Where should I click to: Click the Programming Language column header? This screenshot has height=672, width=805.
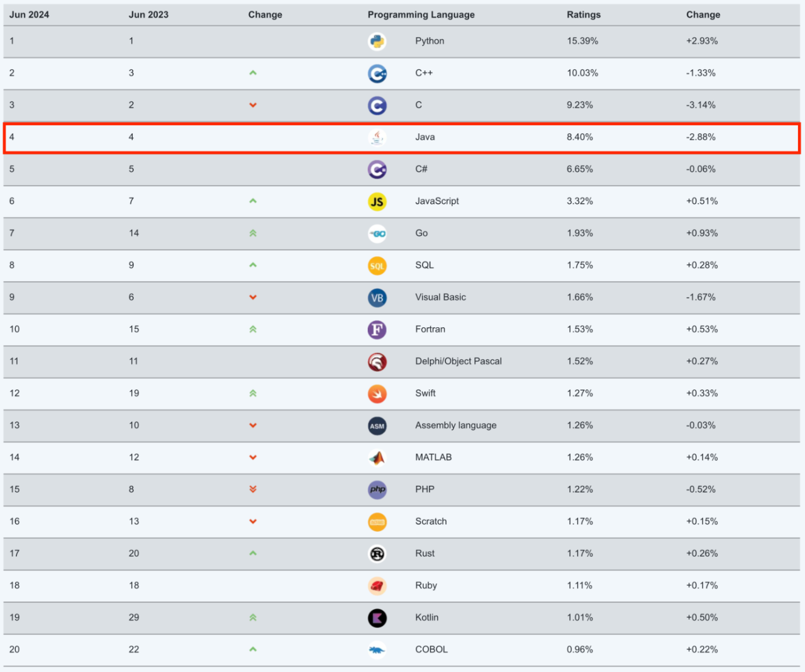[421, 14]
